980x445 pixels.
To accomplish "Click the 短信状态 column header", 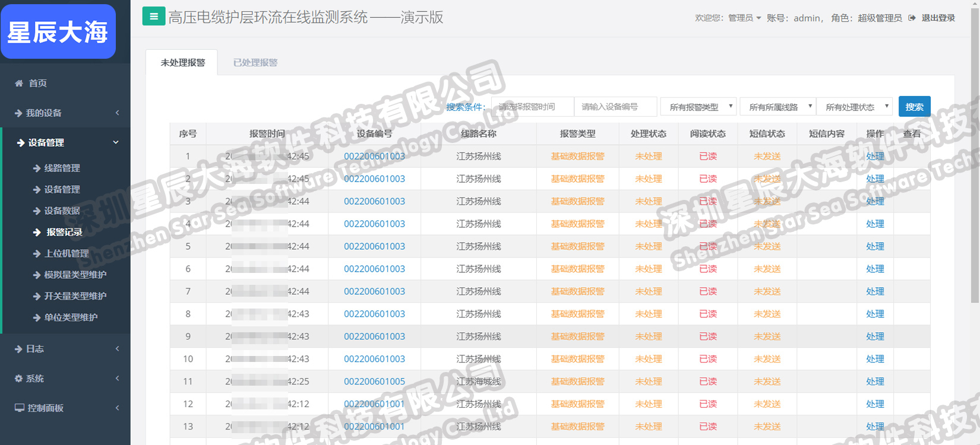I will [x=767, y=134].
